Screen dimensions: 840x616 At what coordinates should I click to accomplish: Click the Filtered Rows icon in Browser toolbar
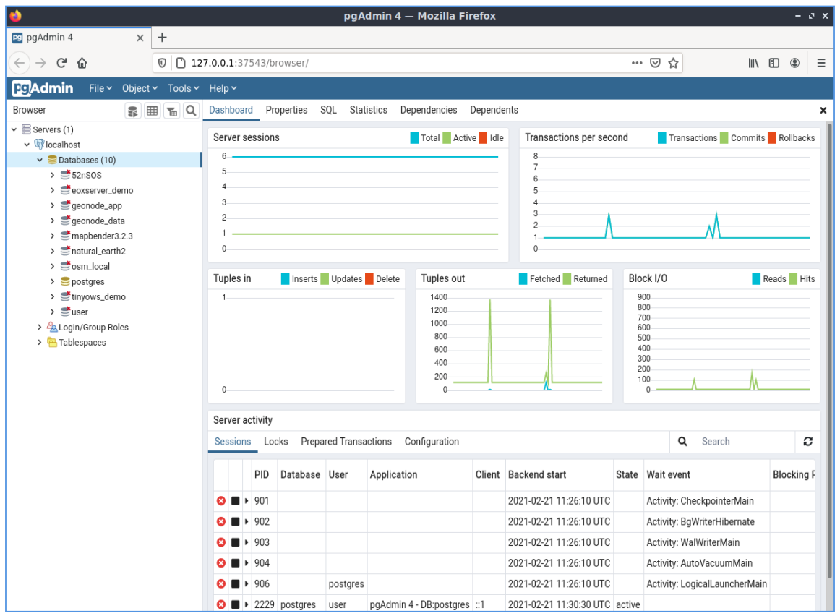[171, 111]
